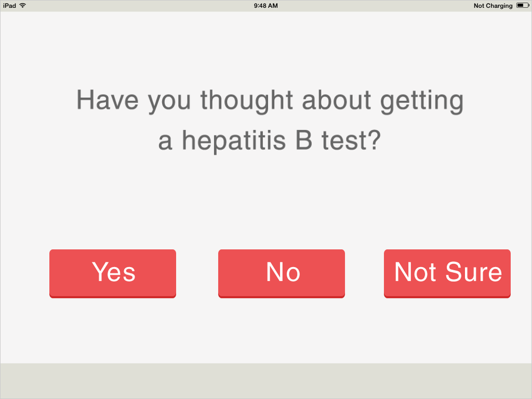The width and height of the screenshot is (532, 399).
Task: Click the "a hepatitis B test?" line
Action: (x=270, y=141)
